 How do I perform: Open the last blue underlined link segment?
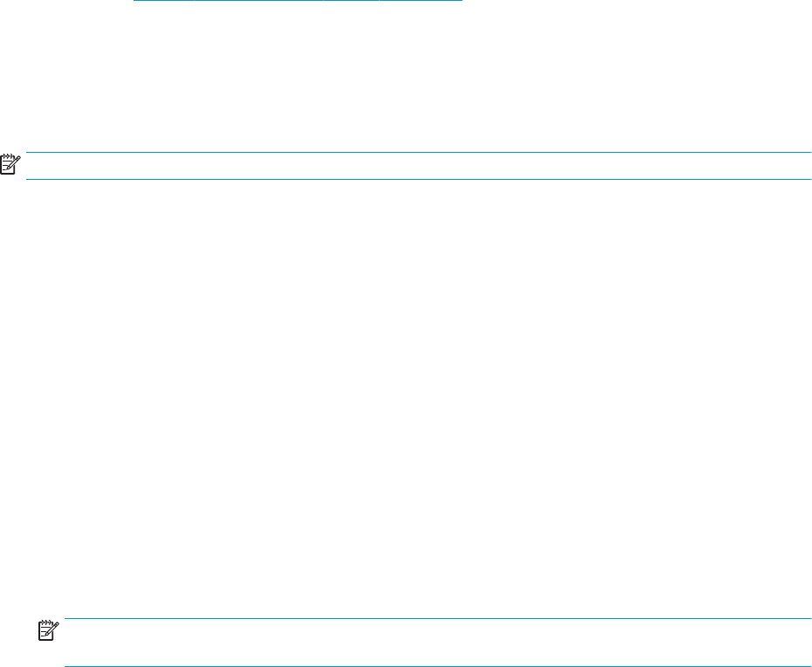coord(421,1)
